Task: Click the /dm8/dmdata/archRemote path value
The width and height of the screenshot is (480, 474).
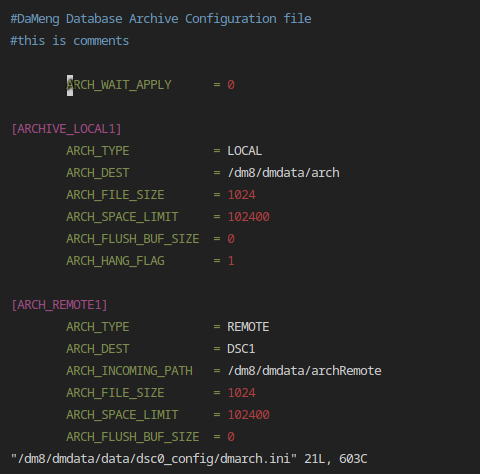Action: tap(304, 371)
